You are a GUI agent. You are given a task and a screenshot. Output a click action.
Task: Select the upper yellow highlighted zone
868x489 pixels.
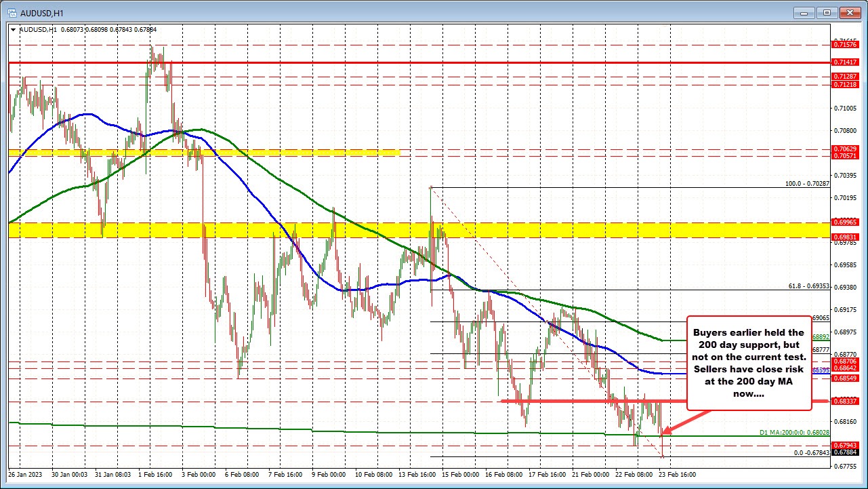tap(203, 153)
